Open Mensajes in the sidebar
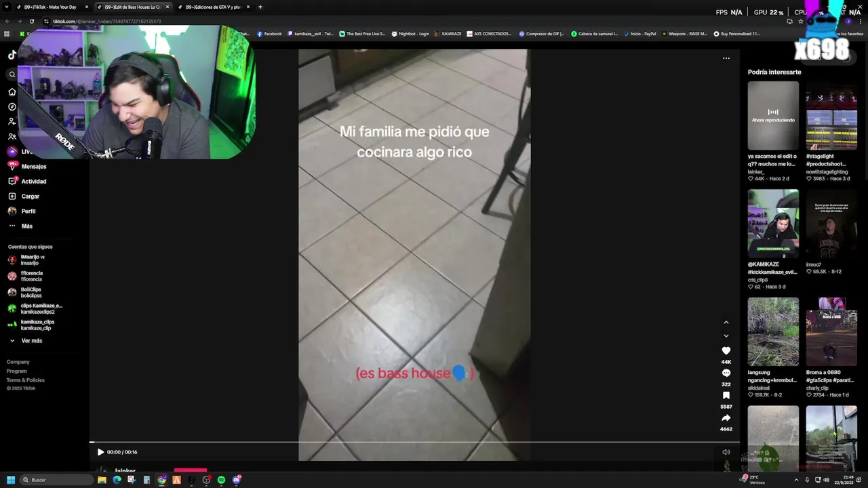 tap(27, 166)
